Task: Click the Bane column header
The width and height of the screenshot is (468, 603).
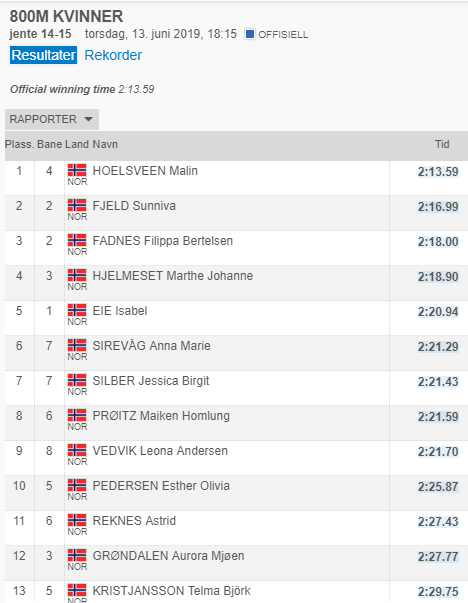Action: 50,144
